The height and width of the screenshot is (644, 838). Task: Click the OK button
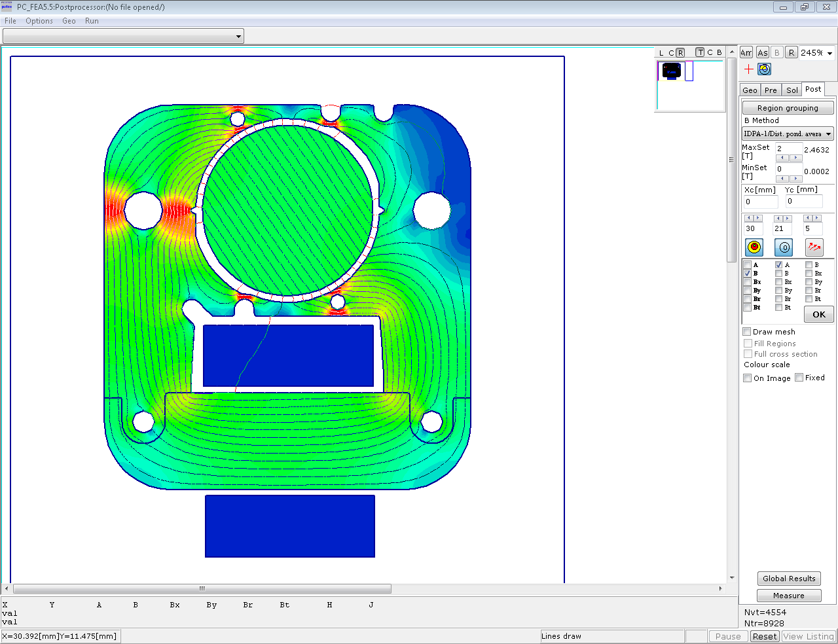pos(819,315)
